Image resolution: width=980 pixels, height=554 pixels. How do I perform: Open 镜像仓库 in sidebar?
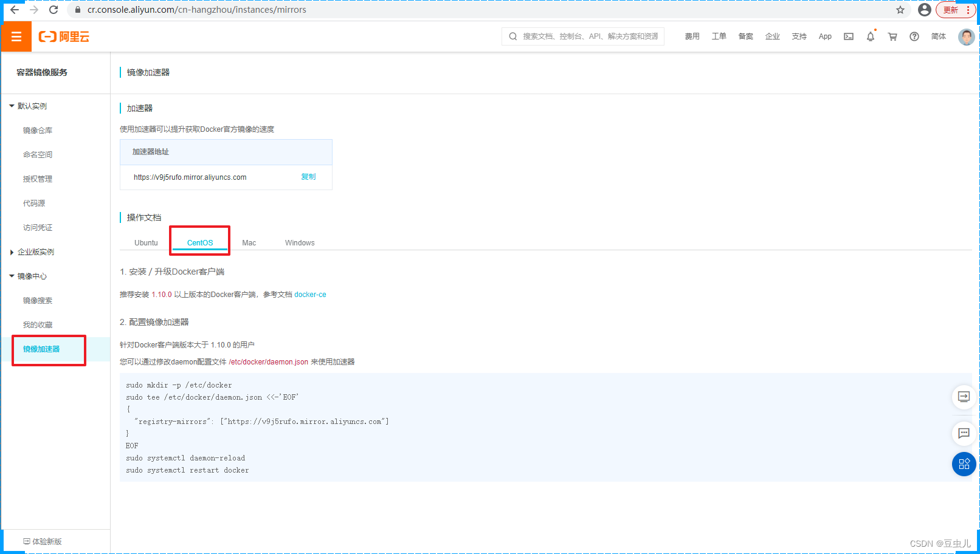click(38, 130)
